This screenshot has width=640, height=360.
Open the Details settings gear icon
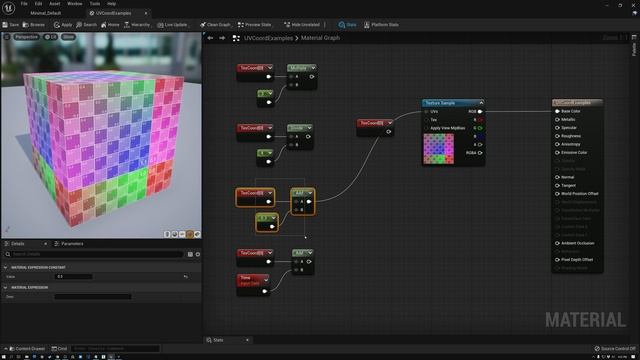[x=198, y=254]
